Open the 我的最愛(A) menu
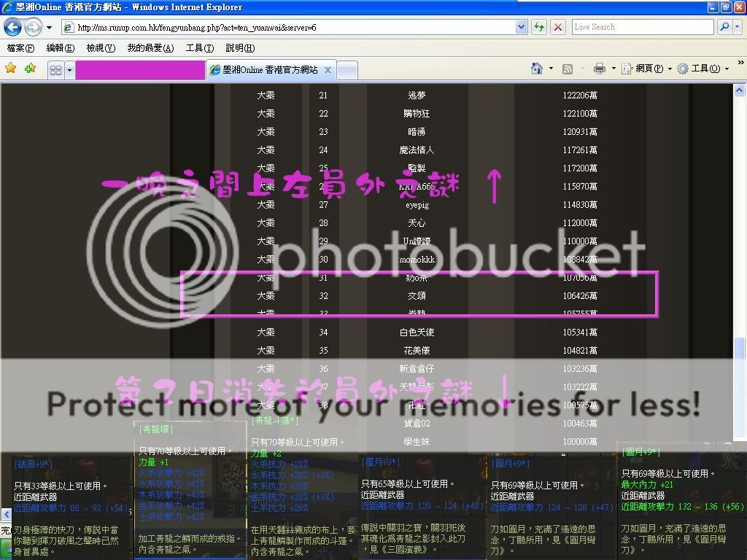Viewport: 747px width, 560px height. point(150,48)
